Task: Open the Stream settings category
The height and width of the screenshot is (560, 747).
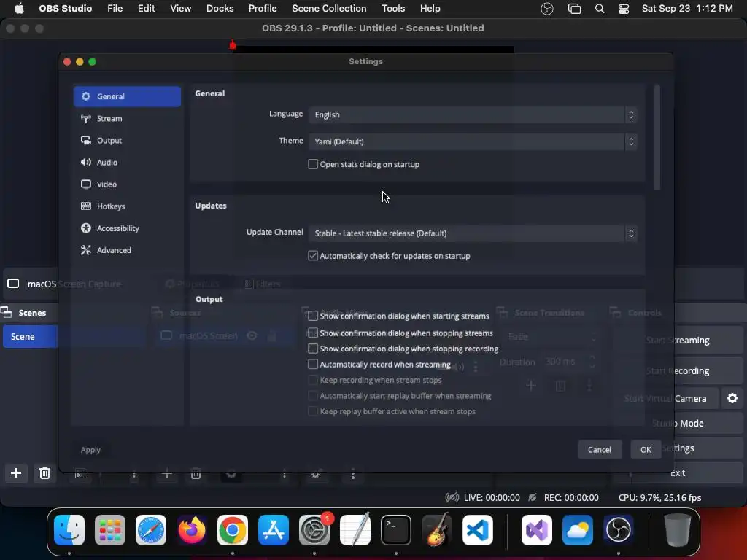Action: click(127, 118)
